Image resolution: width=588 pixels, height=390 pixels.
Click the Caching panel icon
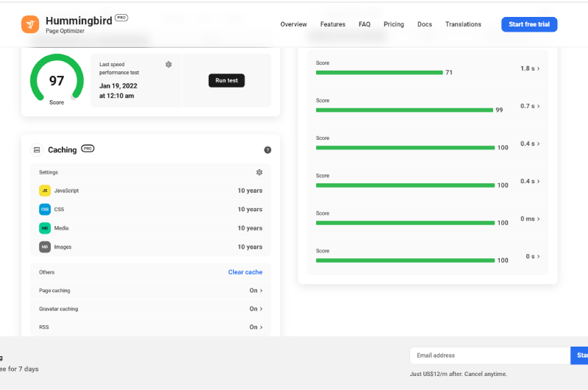(x=37, y=150)
